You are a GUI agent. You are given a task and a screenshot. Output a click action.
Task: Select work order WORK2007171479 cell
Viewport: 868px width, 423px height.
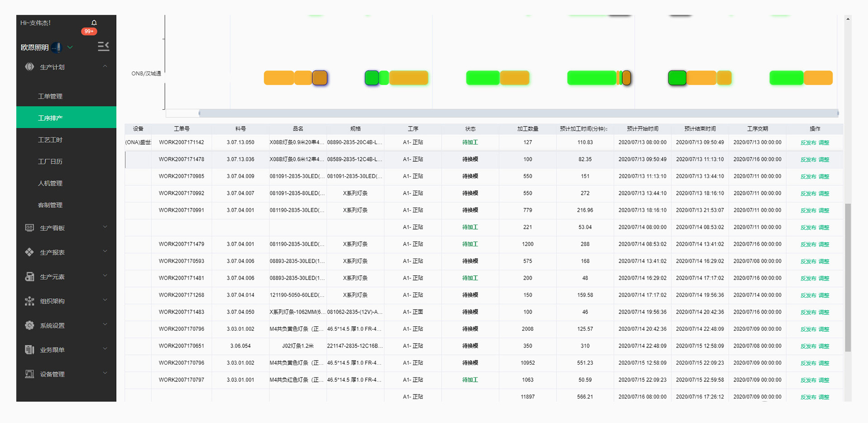pos(181,244)
